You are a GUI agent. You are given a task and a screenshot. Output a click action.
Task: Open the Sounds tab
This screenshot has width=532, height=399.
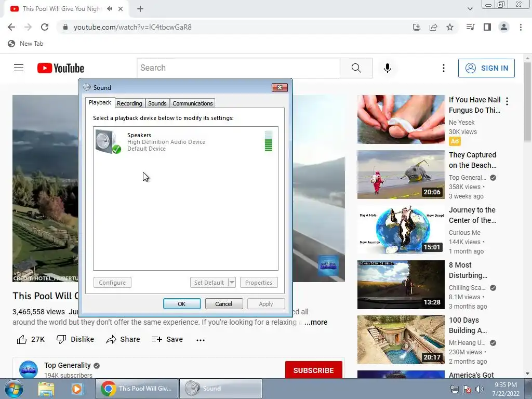point(157,103)
